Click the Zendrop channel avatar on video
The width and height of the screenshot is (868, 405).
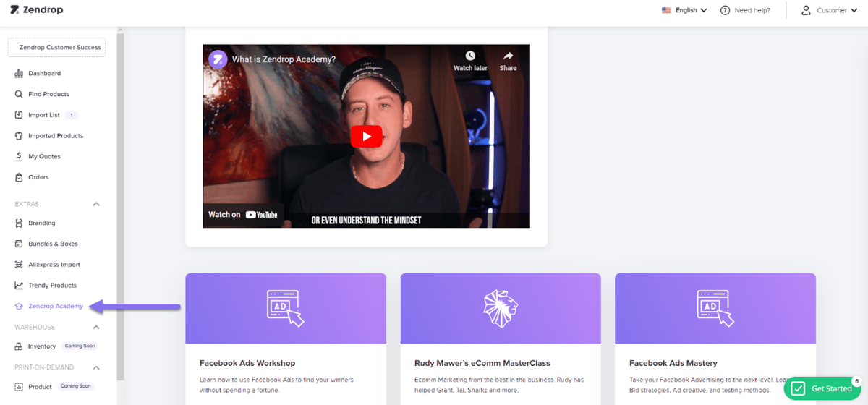(218, 59)
